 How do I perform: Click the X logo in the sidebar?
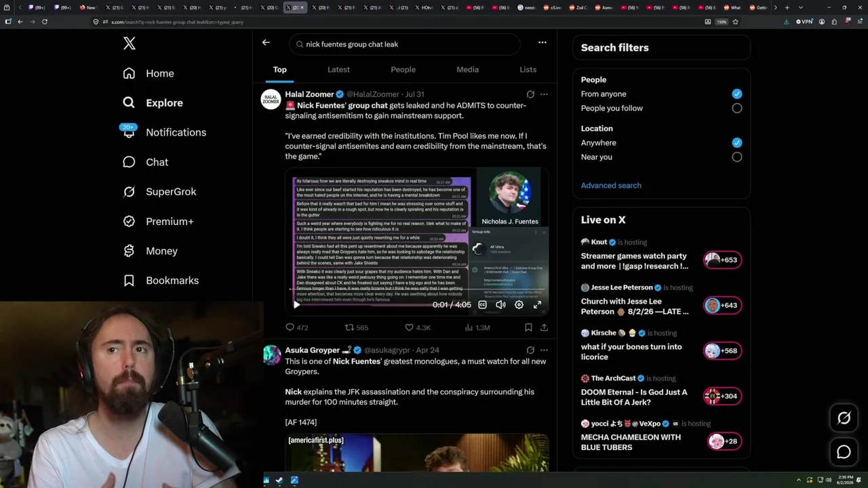[130, 44]
